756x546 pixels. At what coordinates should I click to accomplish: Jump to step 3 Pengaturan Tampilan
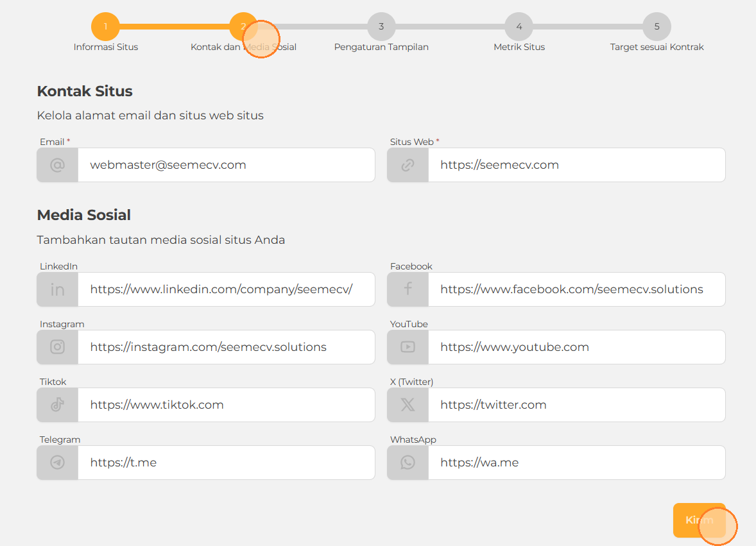click(x=381, y=27)
